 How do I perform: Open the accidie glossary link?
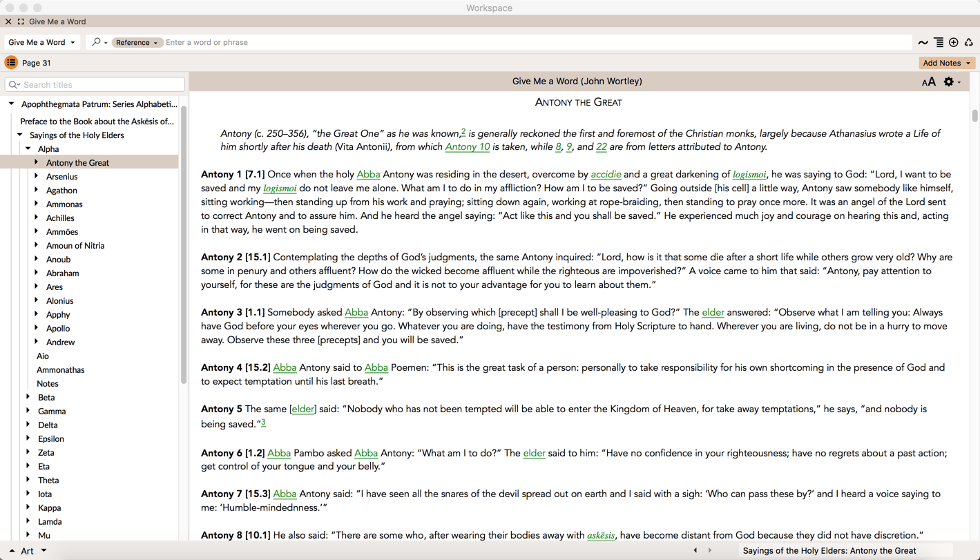[606, 175]
